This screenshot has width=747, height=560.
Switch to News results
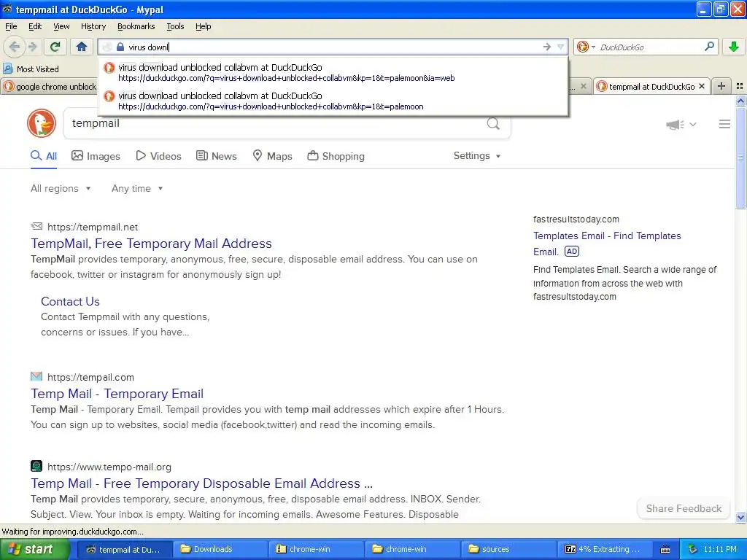(217, 156)
